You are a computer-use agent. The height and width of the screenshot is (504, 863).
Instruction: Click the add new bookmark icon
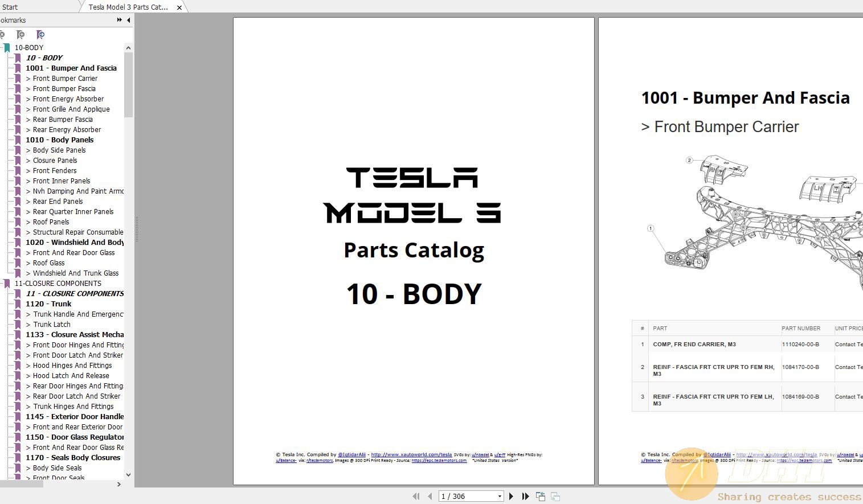point(21,35)
